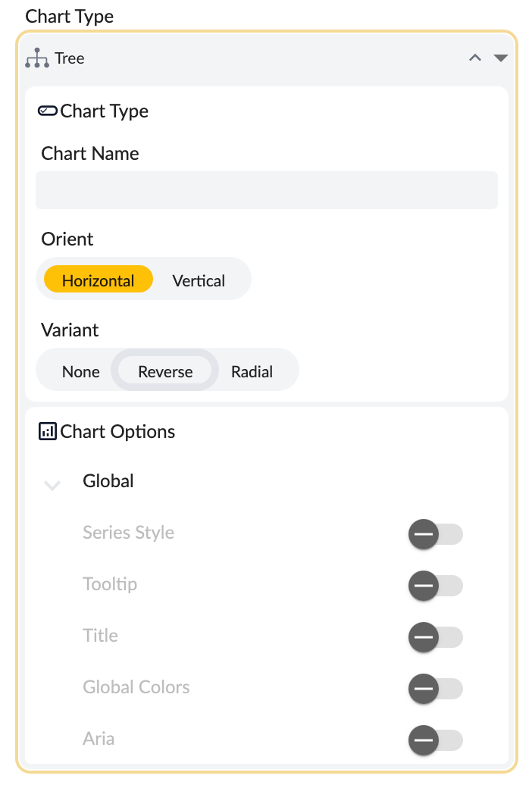Click the bar chart icon beside Chart Options
532x785 pixels.
46,431
